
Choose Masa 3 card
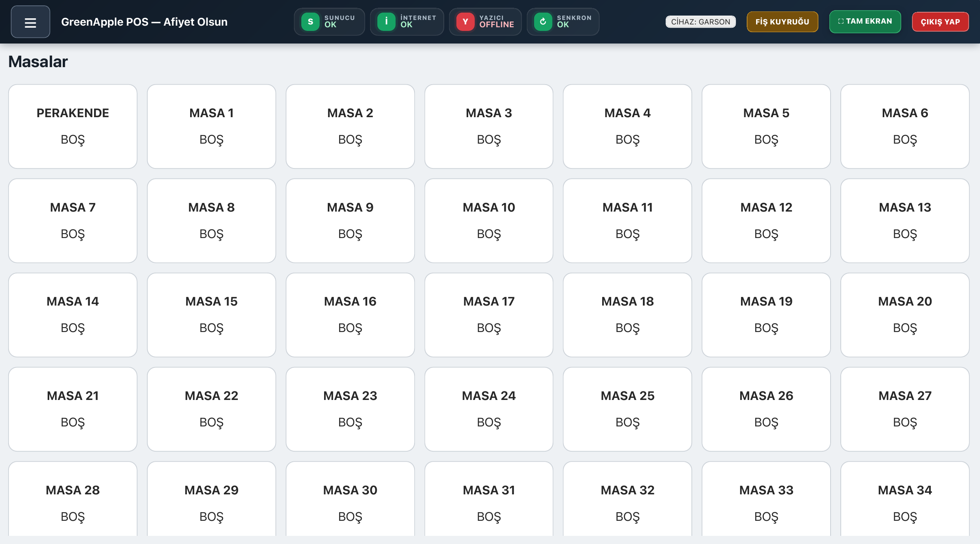489,127
